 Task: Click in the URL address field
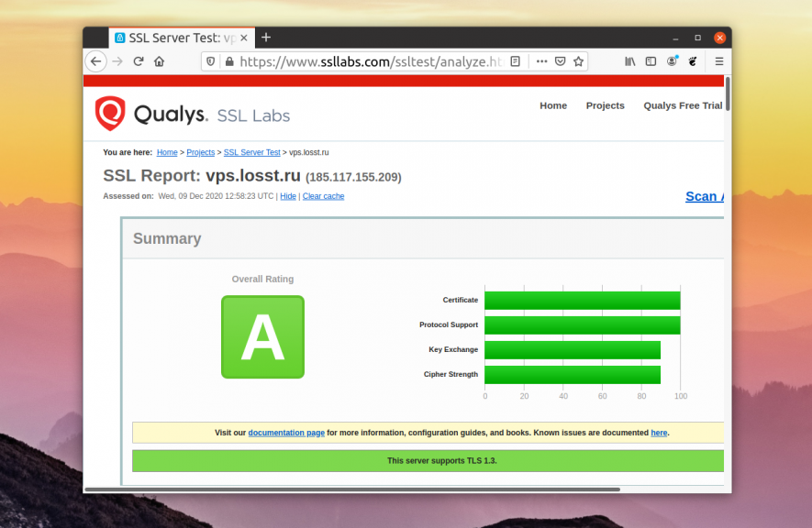tap(367, 61)
